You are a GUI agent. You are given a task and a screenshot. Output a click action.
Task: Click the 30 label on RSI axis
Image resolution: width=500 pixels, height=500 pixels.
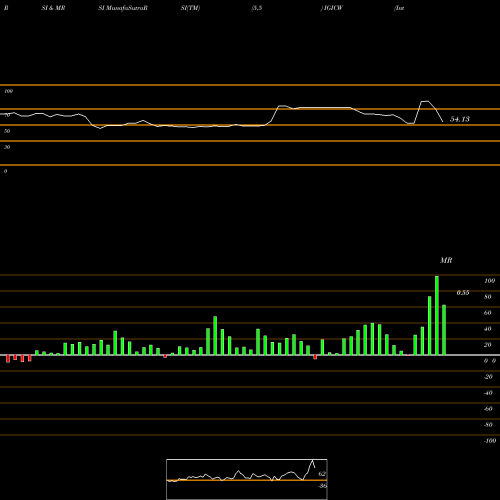(7, 147)
